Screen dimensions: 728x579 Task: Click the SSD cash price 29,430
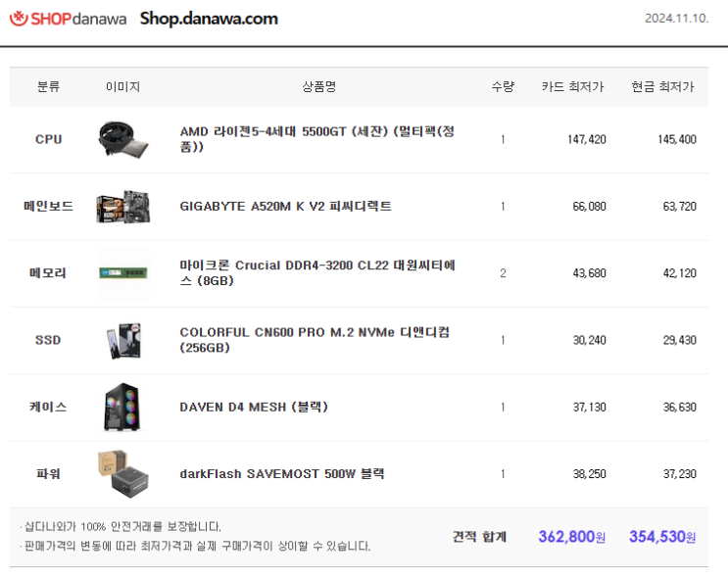[680, 340]
